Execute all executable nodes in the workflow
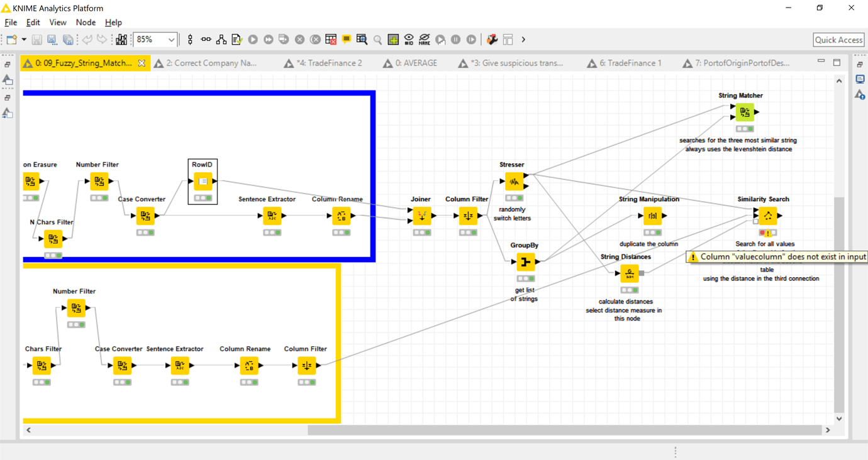The width and height of the screenshot is (868, 460). point(269,39)
